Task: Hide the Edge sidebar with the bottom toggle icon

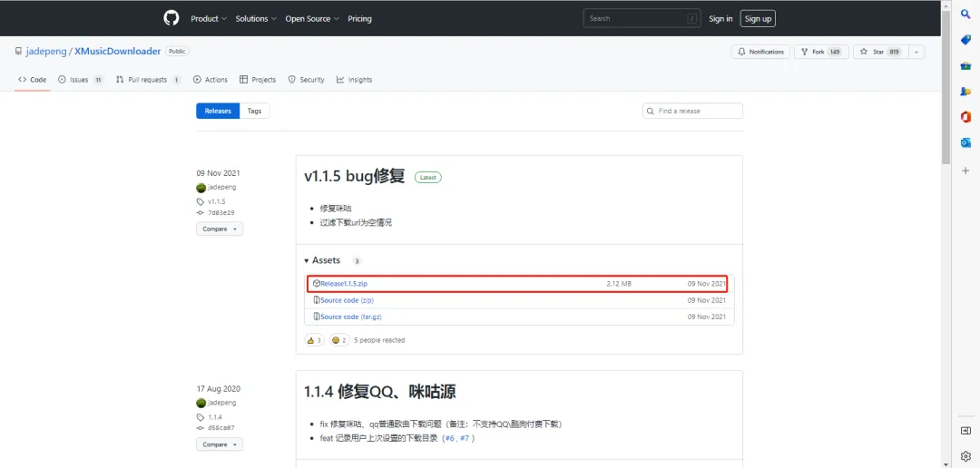Action: tap(965, 431)
